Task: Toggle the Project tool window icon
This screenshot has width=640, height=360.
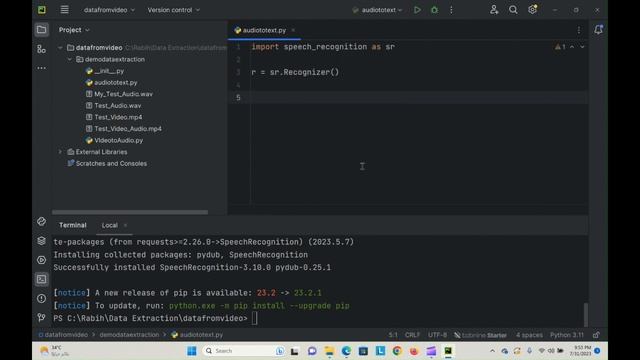Action: click(x=41, y=29)
